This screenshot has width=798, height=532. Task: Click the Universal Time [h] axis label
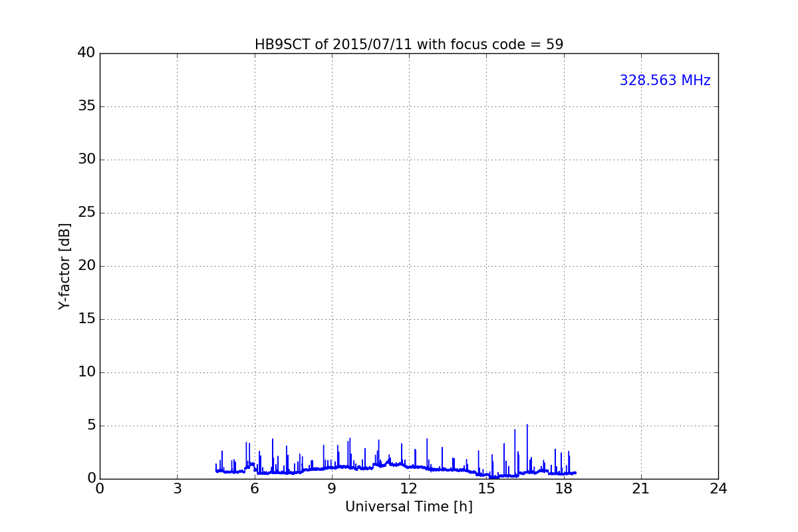click(x=409, y=507)
